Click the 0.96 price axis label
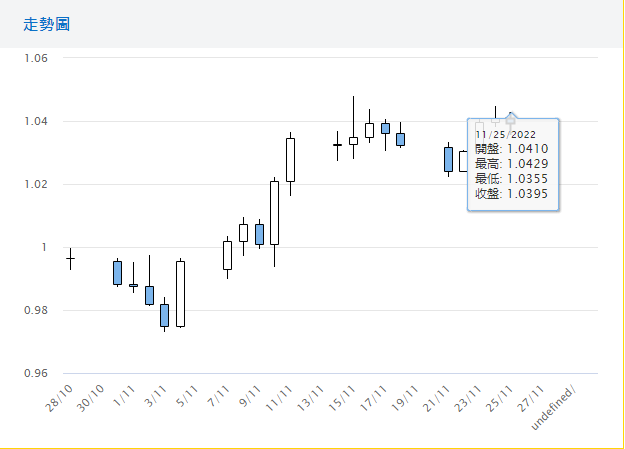 tap(36, 374)
